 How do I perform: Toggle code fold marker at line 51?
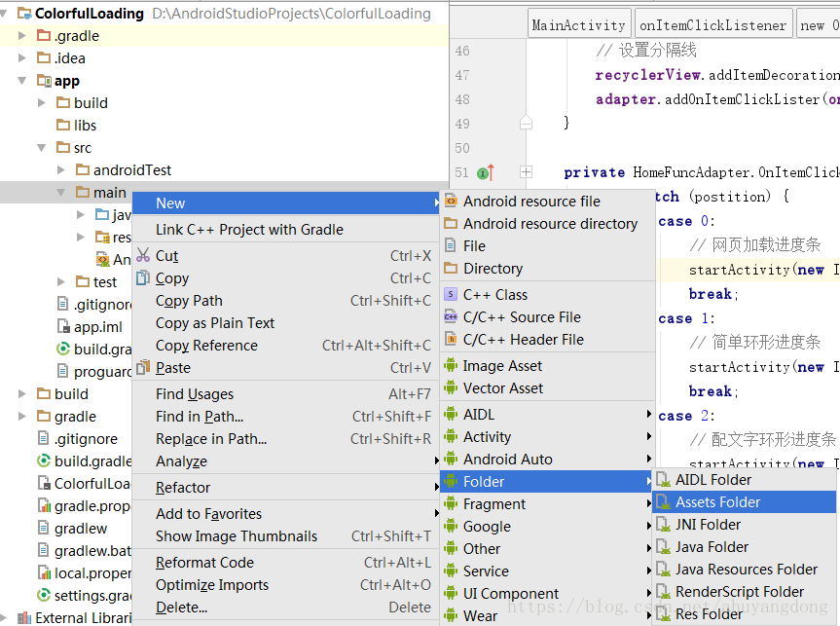[x=527, y=172]
